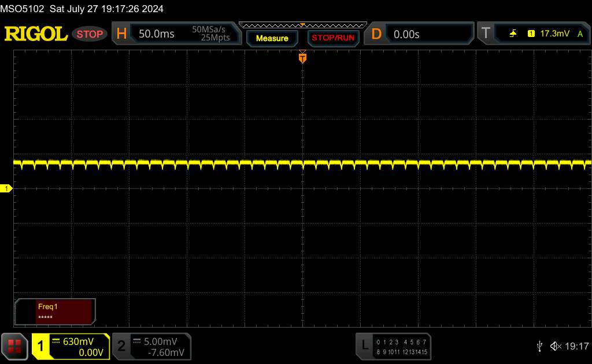The width and height of the screenshot is (592, 364).
Task: Open the logic analyzer L icon
Action: [x=365, y=346]
